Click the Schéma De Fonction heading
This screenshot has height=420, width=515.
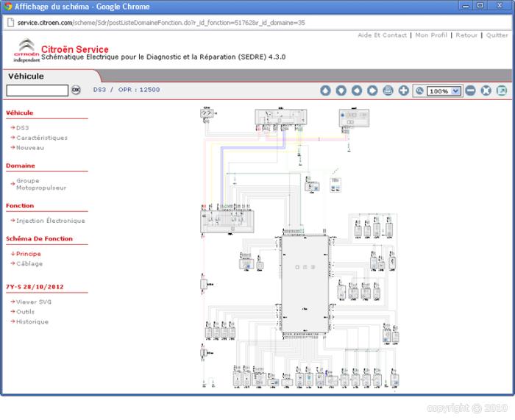(40, 239)
